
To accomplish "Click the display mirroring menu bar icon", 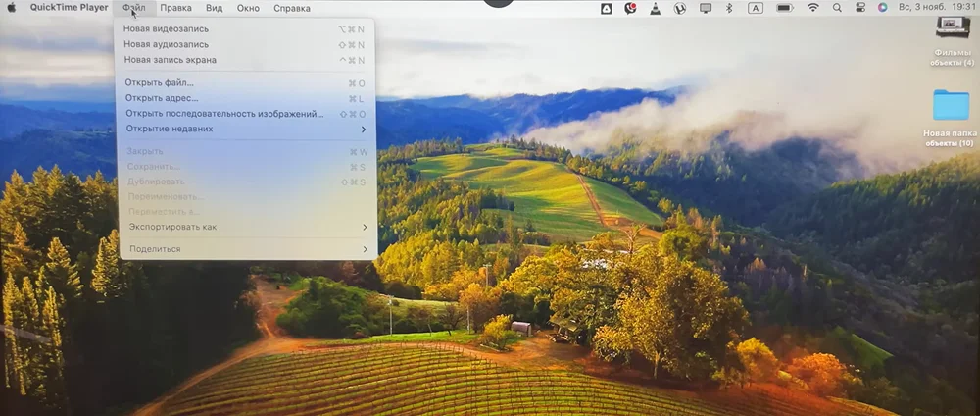I will [x=706, y=8].
